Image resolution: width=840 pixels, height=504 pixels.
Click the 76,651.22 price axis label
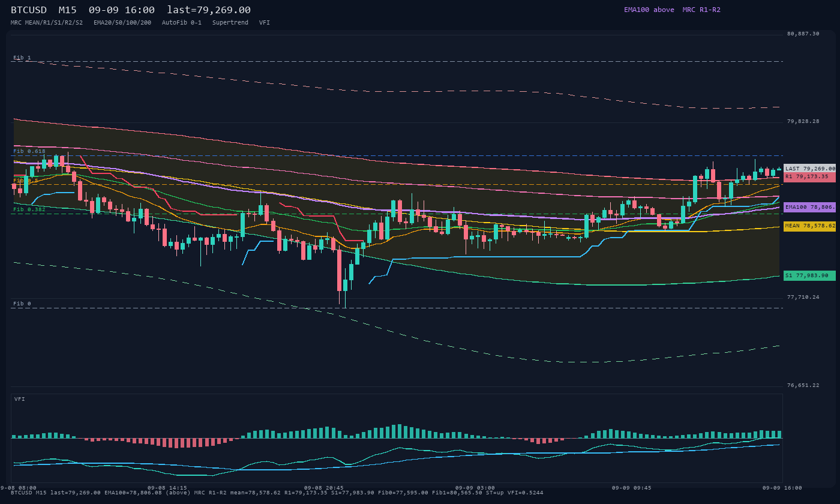[x=803, y=385]
